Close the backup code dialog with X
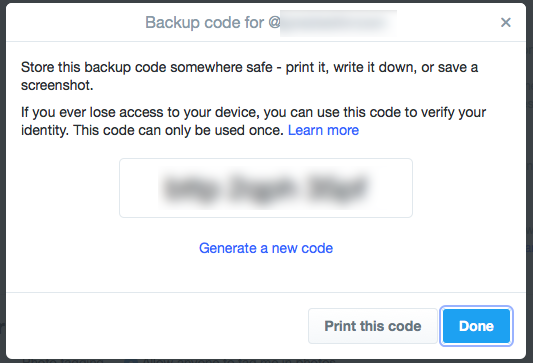 point(505,22)
